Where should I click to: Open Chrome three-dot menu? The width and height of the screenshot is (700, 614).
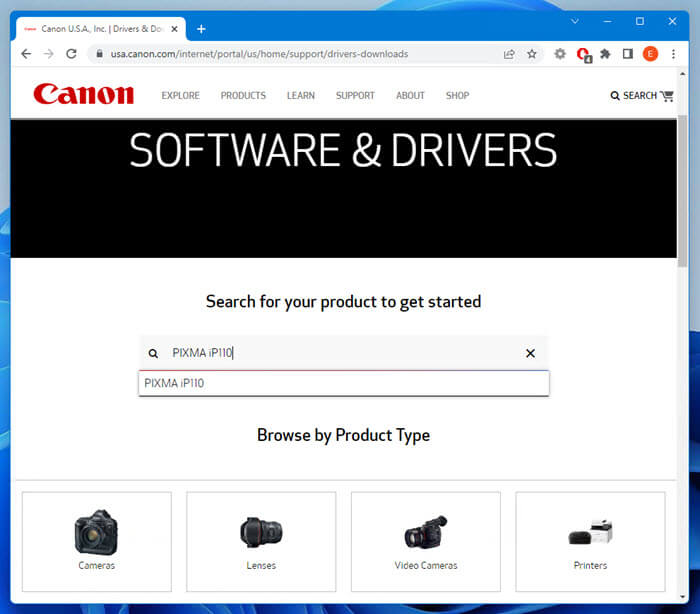(673, 54)
